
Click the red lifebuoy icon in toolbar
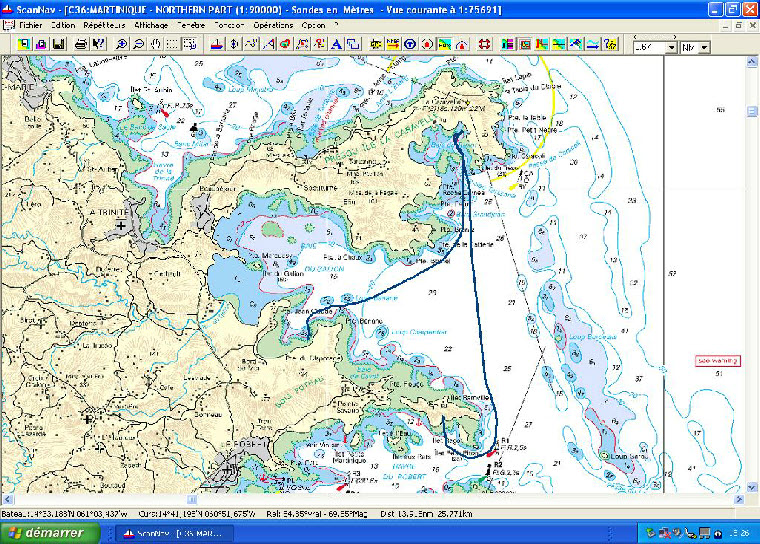tap(484, 45)
